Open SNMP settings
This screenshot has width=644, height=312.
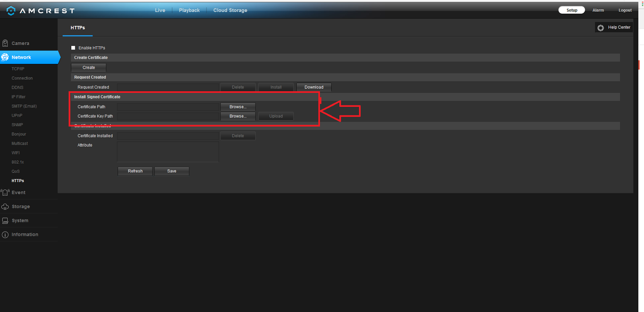point(17,125)
